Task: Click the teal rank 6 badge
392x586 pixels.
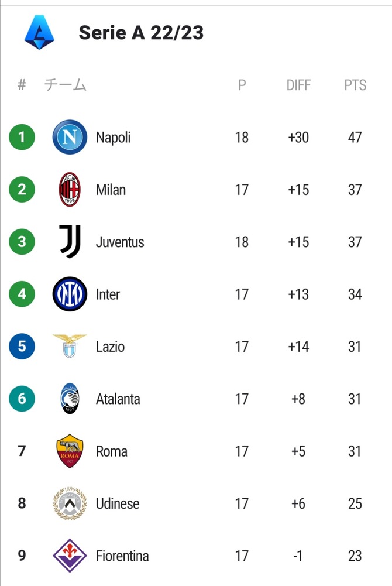Action: (22, 399)
